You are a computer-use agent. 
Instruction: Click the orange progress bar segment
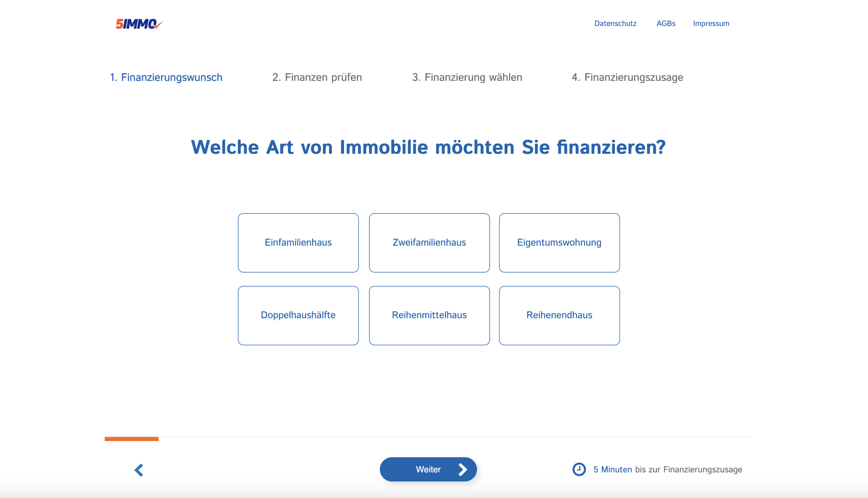coord(132,439)
